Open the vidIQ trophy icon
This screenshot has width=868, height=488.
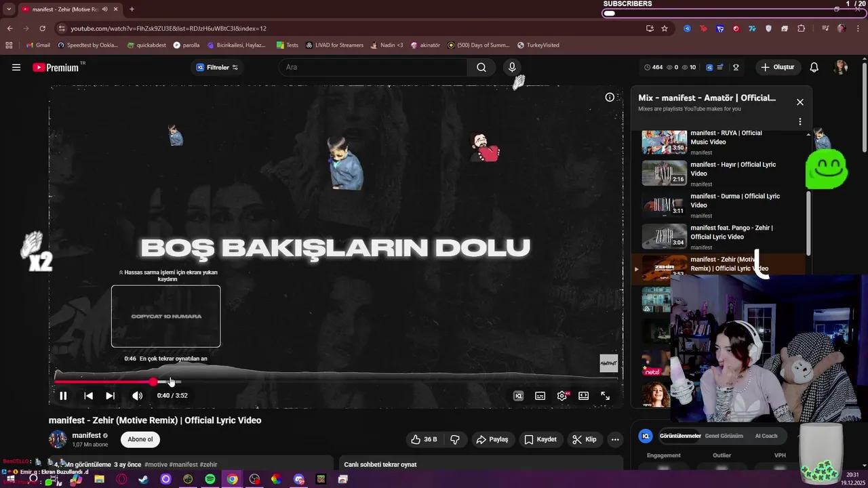(736, 67)
